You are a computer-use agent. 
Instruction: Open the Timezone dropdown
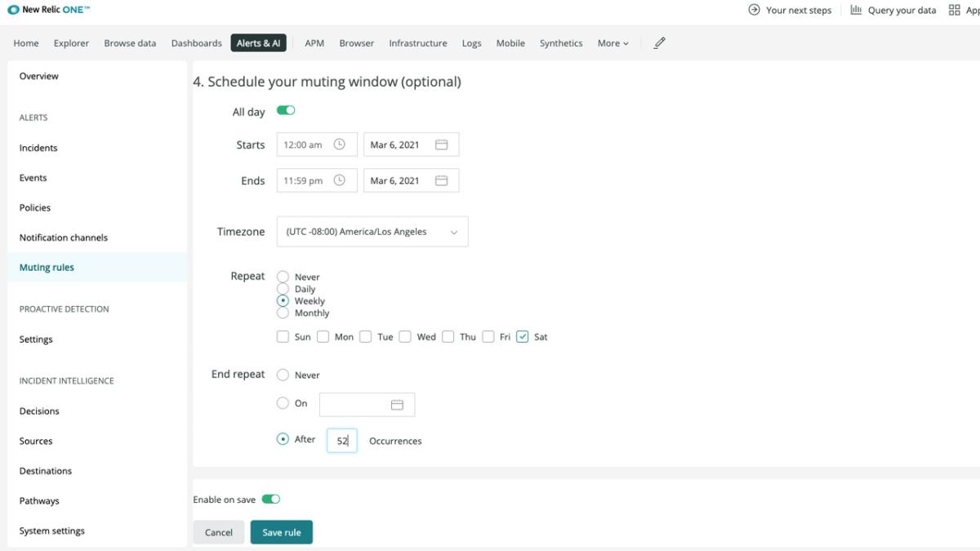372,231
